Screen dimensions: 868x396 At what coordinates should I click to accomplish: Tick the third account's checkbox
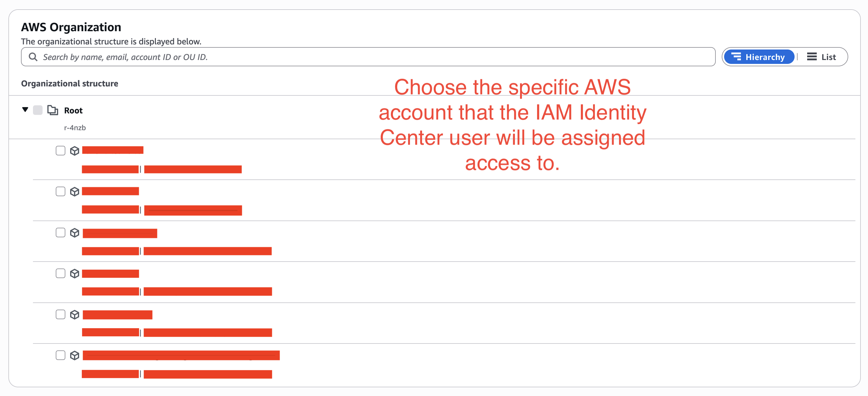(x=61, y=232)
